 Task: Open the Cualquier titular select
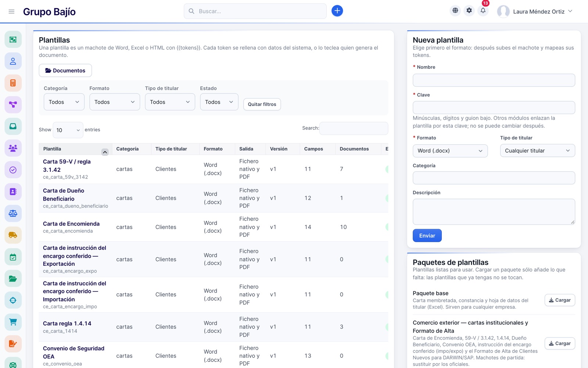(537, 151)
